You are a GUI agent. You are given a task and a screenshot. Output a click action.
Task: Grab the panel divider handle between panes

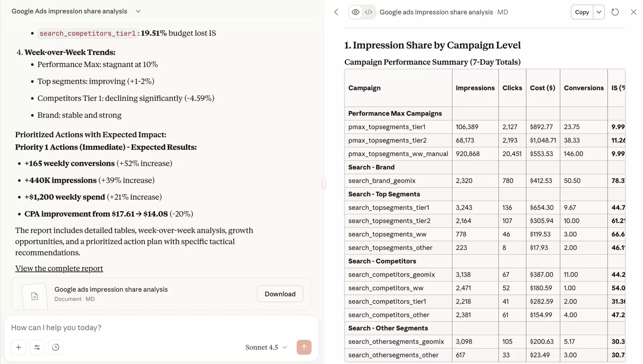[323, 183]
